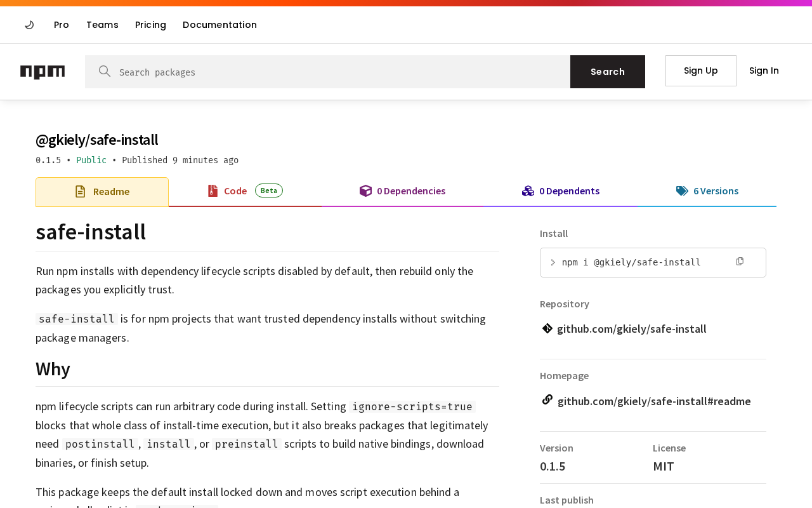This screenshot has width=812, height=508.
Task: Click the command prompt chevron icon
Action: coord(553,262)
